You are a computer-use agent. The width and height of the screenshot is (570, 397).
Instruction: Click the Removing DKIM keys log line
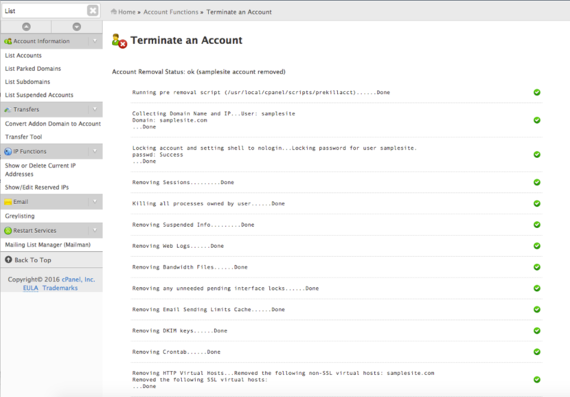click(180, 330)
